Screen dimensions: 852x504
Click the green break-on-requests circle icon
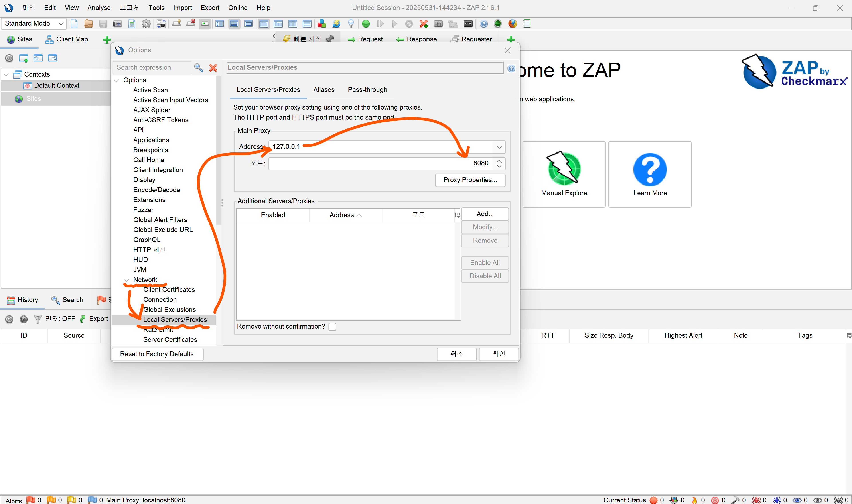coord(366,24)
